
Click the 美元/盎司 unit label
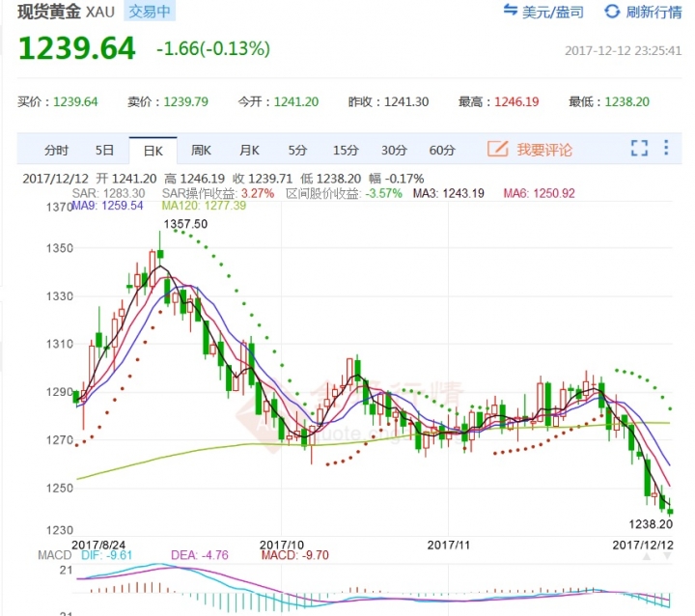point(554,12)
